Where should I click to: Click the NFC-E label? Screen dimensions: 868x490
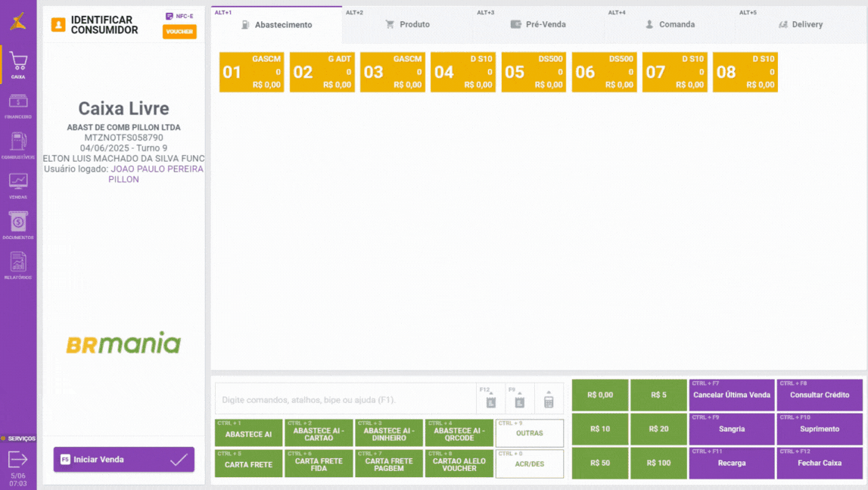tap(180, 16)
